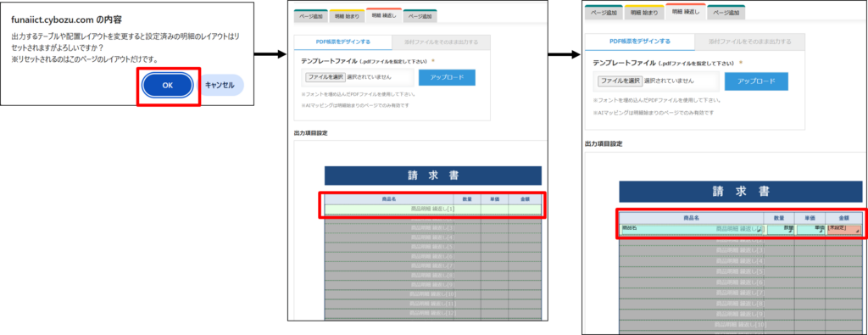Middle screenshot: choose PDF帳票をデザインする tab
The image size is (868, 335).
(x=342, y=42)
